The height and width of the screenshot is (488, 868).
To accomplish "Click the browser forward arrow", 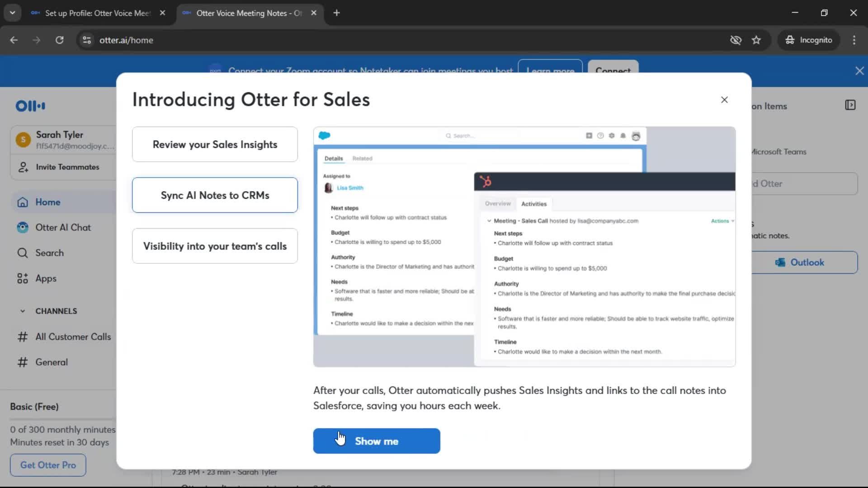I will [36, 40].
